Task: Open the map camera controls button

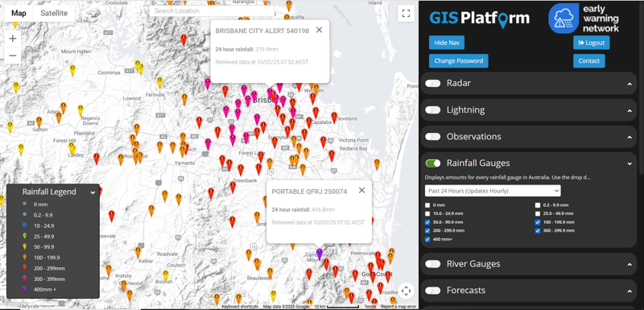Action: pos(406,291)
